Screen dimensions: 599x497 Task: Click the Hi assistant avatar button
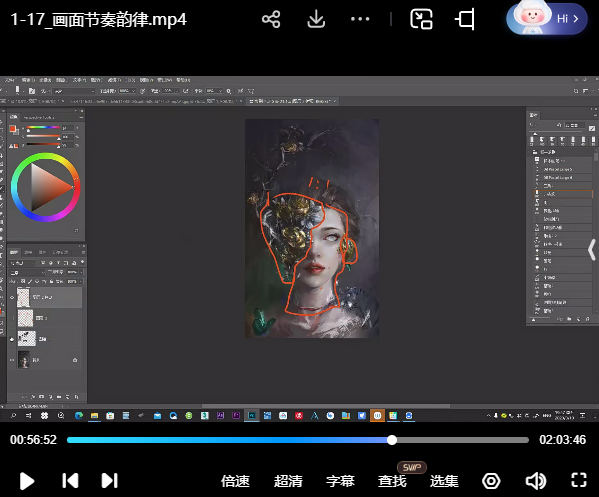pyautogui.click(x=547, y=18)
